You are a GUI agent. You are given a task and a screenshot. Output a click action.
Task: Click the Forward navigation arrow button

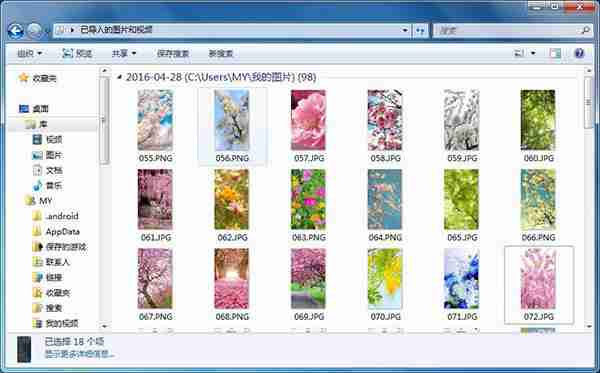coord(34,31)
